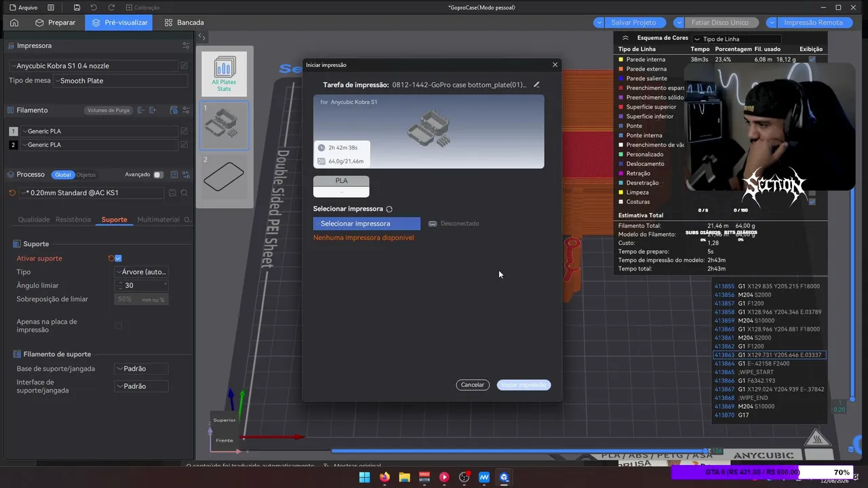Image resolution: width=868 pixels, height=488 pixels.
Task: Click Cancelar in the print dialog
Action: click(x=473, y=384)
